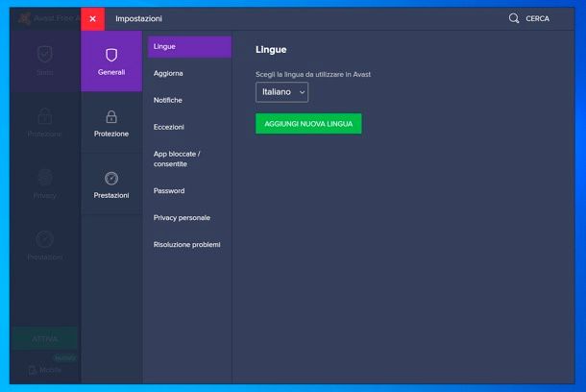Click the Avast logo in title bar
586x392 pixels.
[x=25, y=18]
